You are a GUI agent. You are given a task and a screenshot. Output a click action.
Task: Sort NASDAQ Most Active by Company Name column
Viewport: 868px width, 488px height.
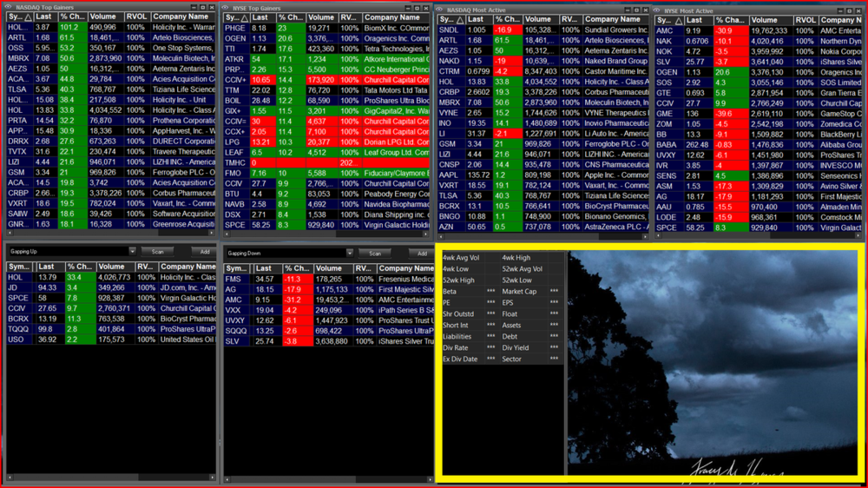[615, 19]
